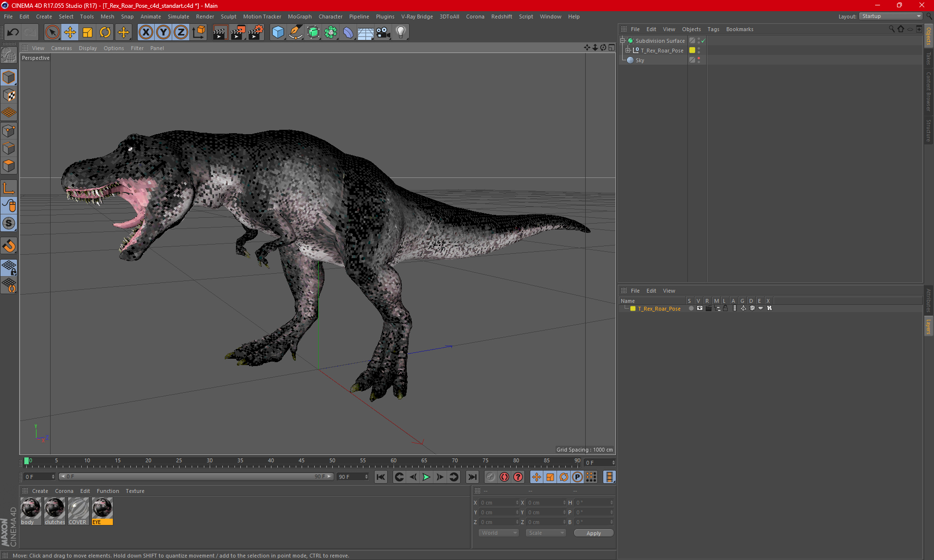
Task: Collapse the Subdivision Surface hierarchy
Action: click(x=622, y=41)
